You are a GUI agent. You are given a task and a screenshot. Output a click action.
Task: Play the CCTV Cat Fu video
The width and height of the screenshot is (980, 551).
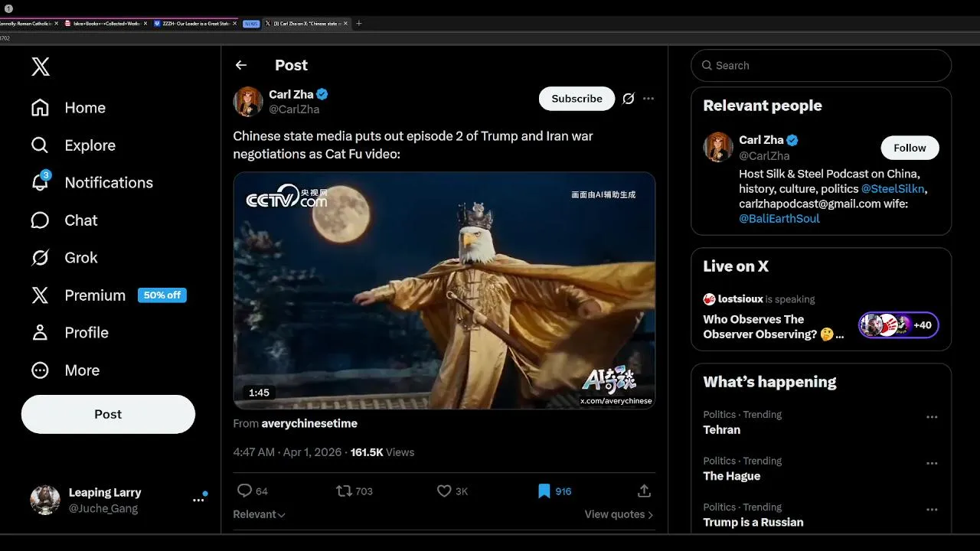click(x=444, y=291)
